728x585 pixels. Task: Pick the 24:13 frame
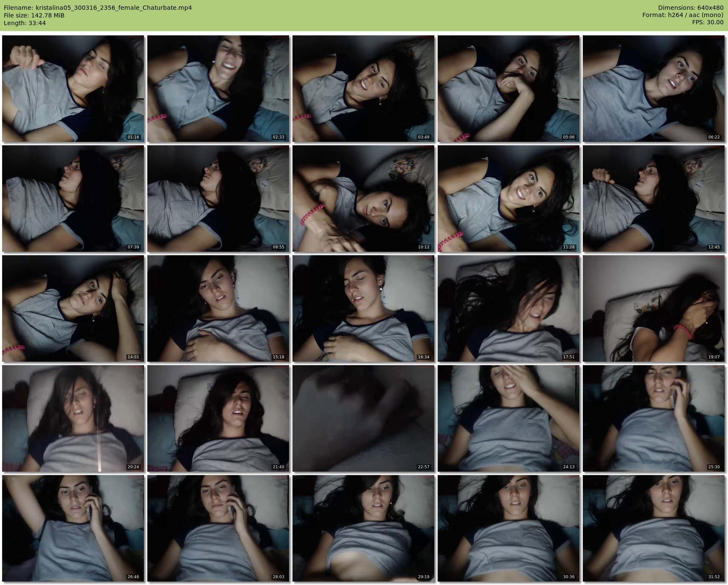pos(509,418)
